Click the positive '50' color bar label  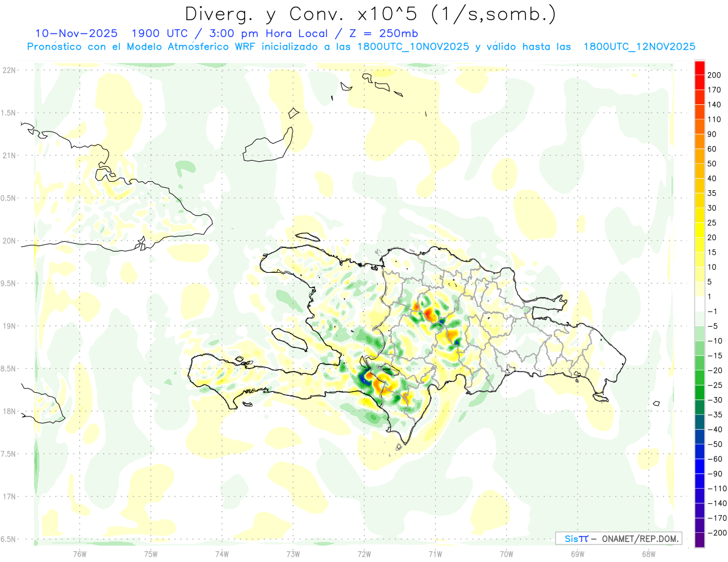point(712,164)
